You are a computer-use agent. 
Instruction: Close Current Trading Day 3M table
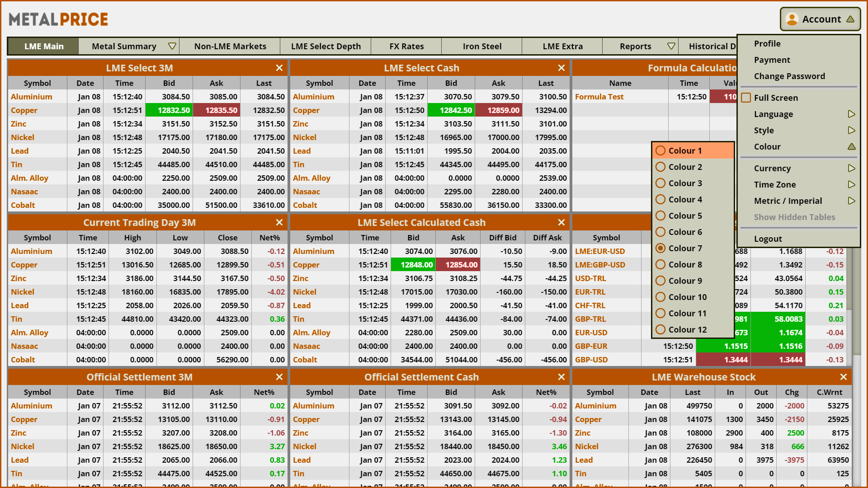279,222
